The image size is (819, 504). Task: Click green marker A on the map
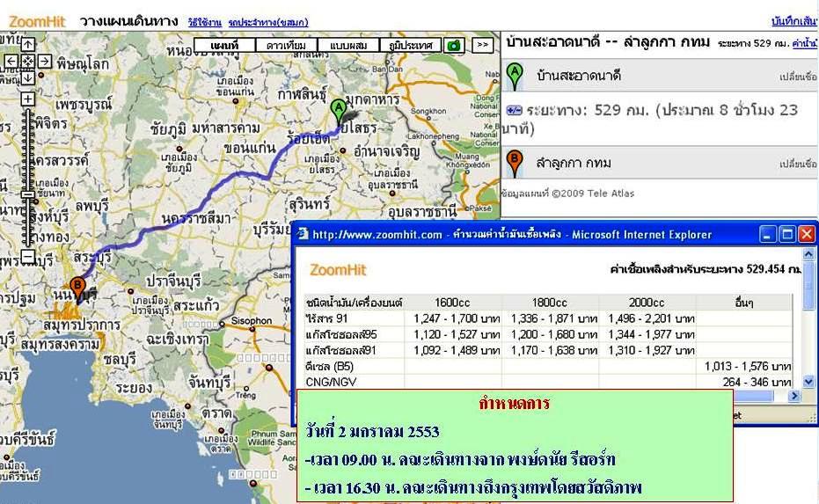339,109
